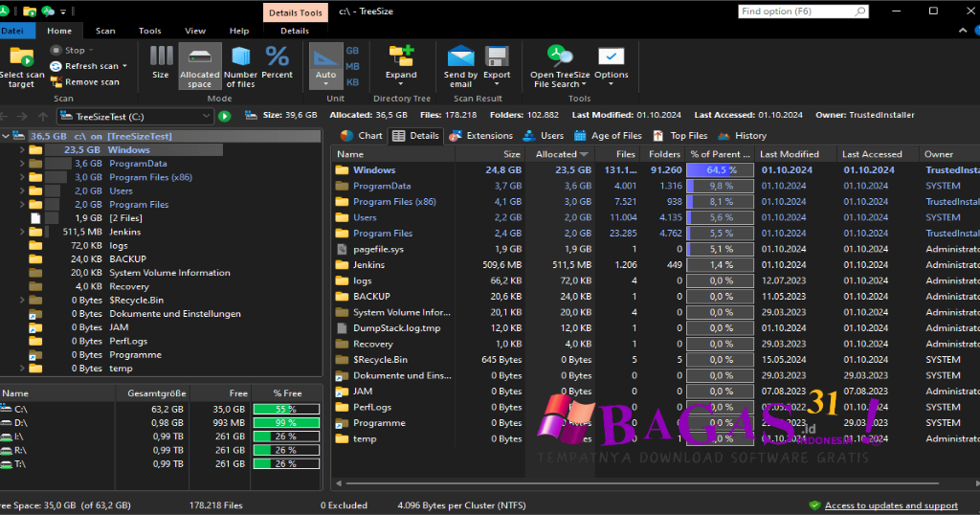Click the details horizontal scrollbar
Screen dimensions: 980x515
click(642, 483)
